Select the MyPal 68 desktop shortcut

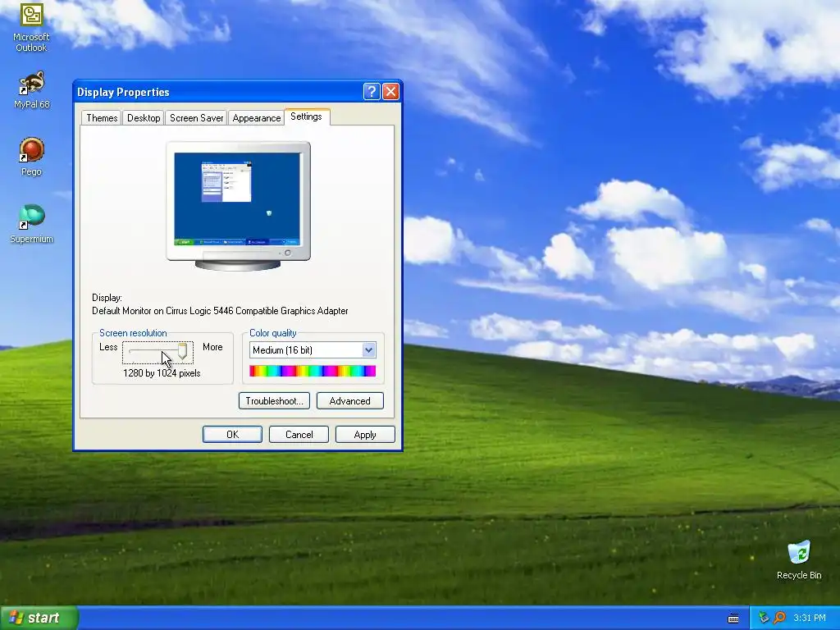(31, 89)
